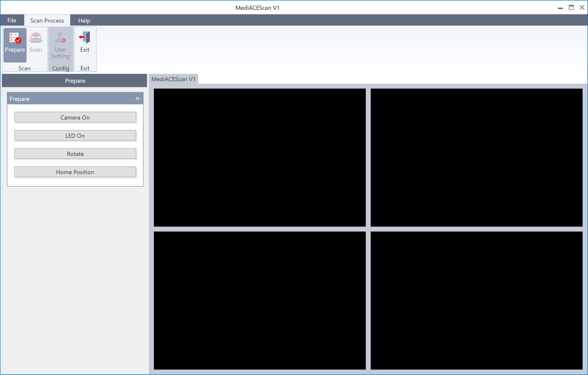Minimize the MediACEScan window
This screenshot has height=375, width=588.
[560, 8]
